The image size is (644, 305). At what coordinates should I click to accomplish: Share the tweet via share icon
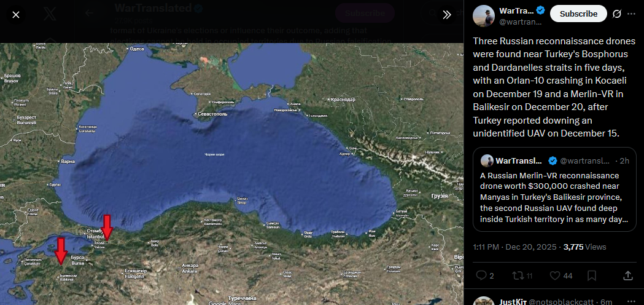[627, 275]
